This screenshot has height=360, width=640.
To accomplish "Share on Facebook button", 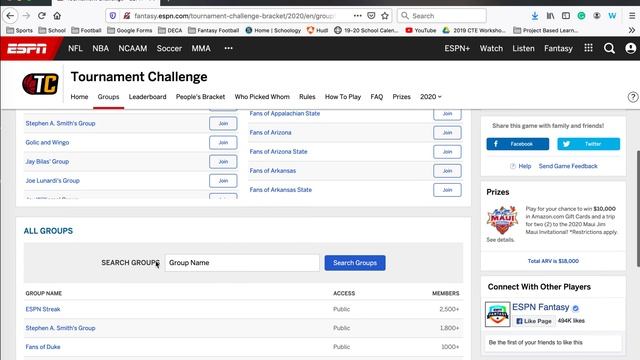I will (518, 144).
